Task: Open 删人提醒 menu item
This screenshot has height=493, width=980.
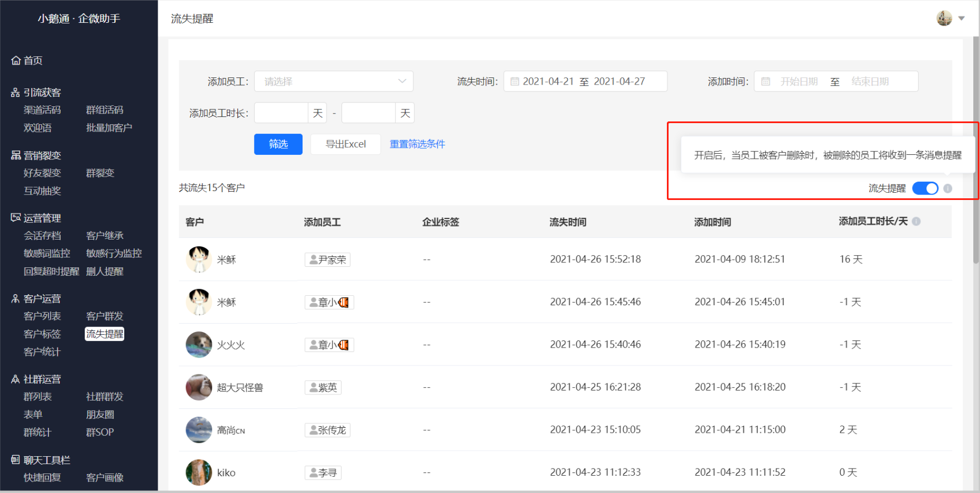Action: 105,272
